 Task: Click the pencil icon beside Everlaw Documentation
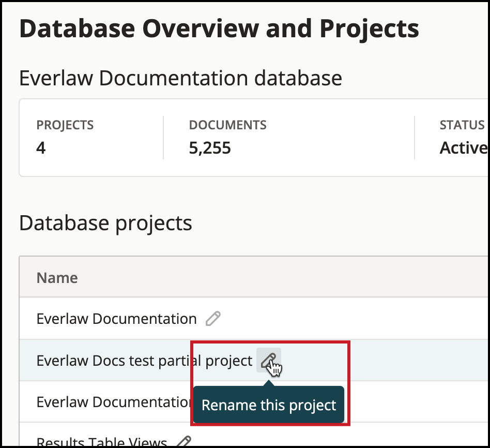213,318
